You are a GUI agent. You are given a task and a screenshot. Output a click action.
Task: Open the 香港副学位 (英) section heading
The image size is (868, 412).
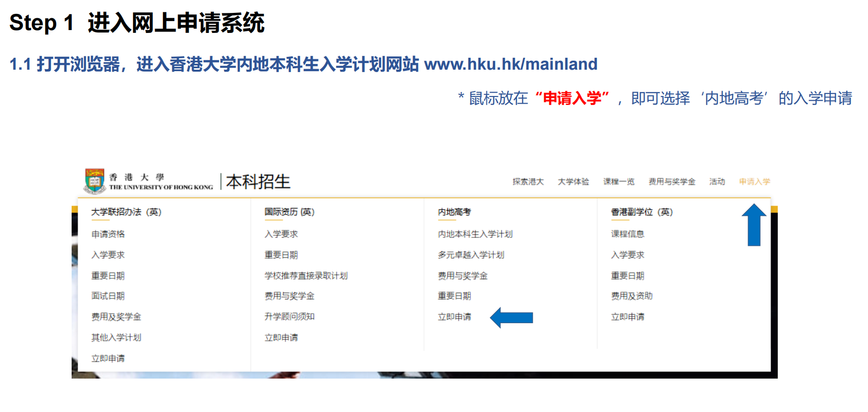tap(642, 212)
